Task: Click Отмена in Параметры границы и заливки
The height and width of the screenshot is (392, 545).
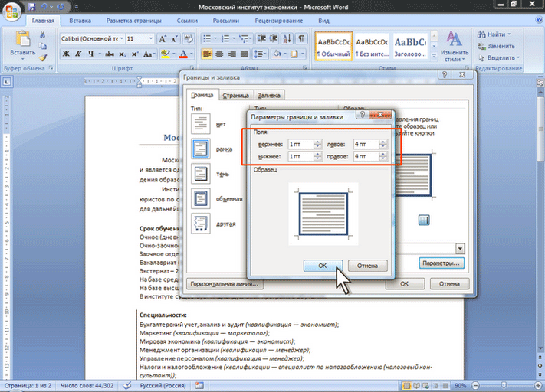Action: coord(367,266)
